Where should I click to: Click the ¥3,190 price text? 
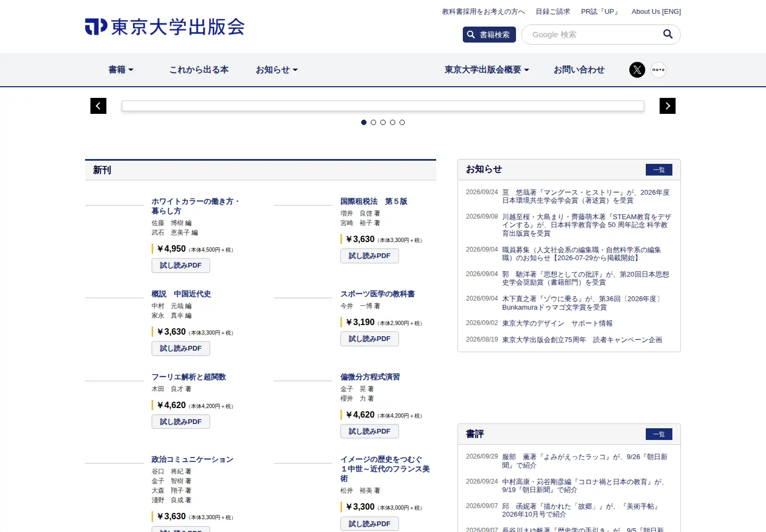click(360, 322)
